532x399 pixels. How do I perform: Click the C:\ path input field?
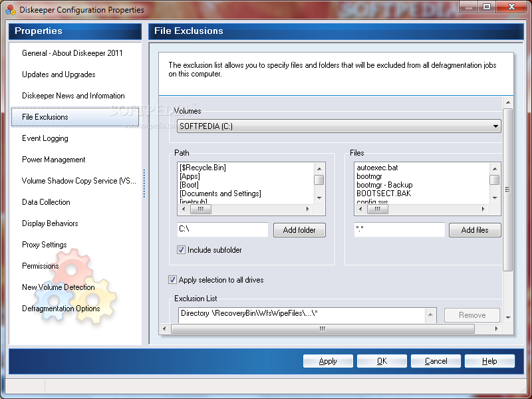click(223, 229)
